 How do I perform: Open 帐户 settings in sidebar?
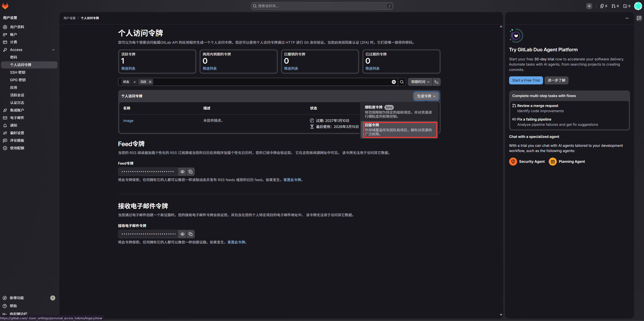[29, 34]
